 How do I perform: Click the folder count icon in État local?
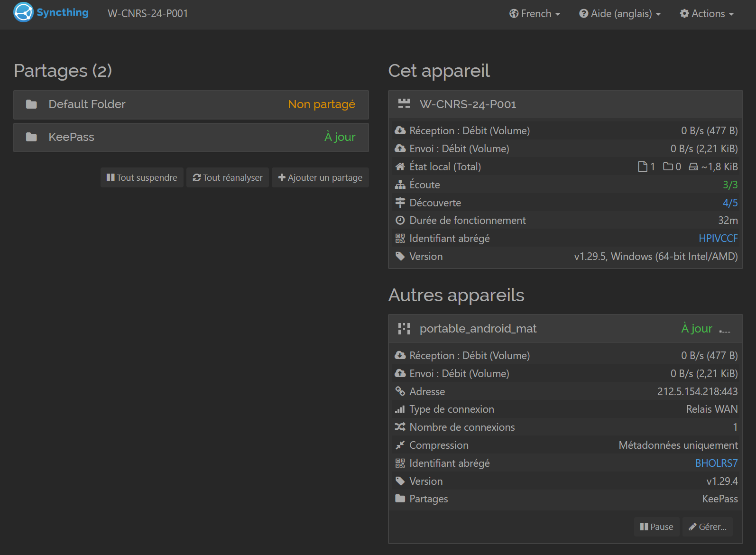coord(668,166)
